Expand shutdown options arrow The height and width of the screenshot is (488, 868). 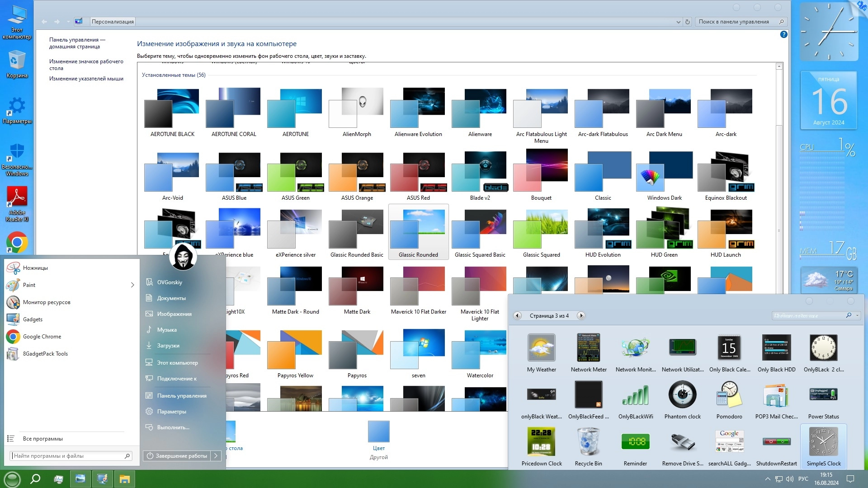216,456
